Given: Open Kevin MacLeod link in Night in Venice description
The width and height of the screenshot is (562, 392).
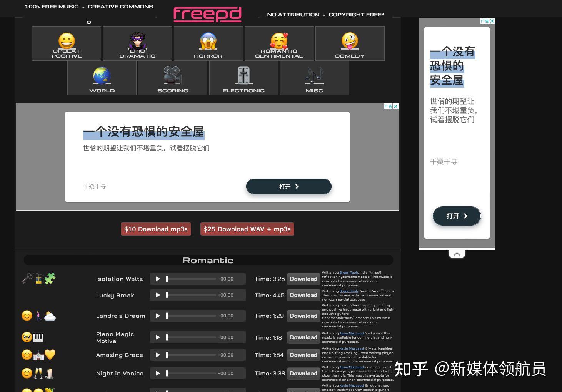Looking at the screenshot, I should [x=352, y=367].
